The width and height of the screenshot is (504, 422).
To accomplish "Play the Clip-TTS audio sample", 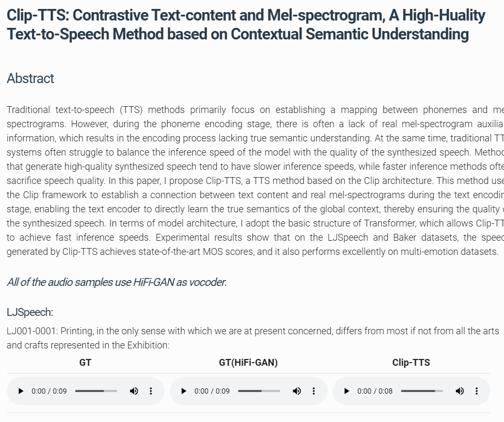I will tap(347, 391).
